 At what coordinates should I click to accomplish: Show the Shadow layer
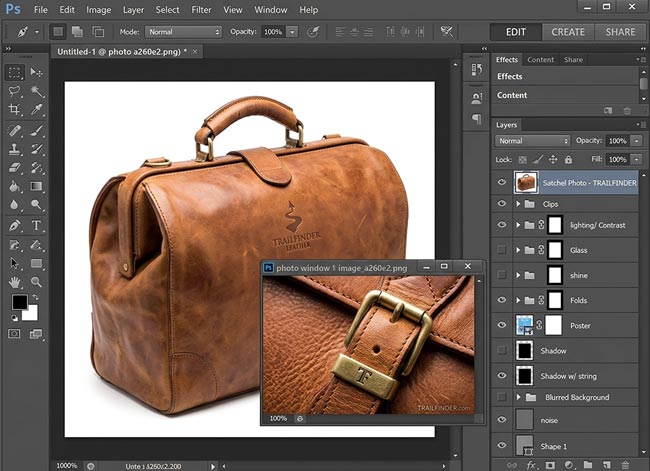coord(502,350)
